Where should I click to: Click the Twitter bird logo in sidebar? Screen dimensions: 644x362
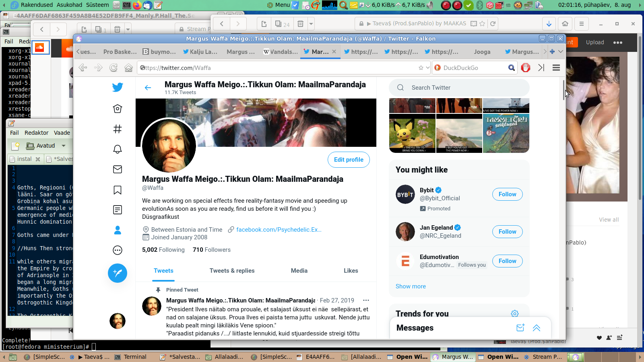pos(118,87)
